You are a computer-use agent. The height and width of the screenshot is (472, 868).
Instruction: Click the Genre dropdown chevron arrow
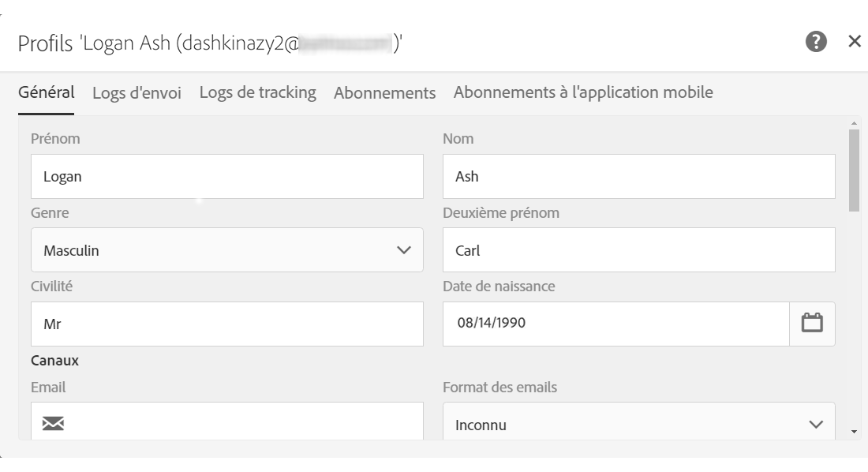[404, 251]
